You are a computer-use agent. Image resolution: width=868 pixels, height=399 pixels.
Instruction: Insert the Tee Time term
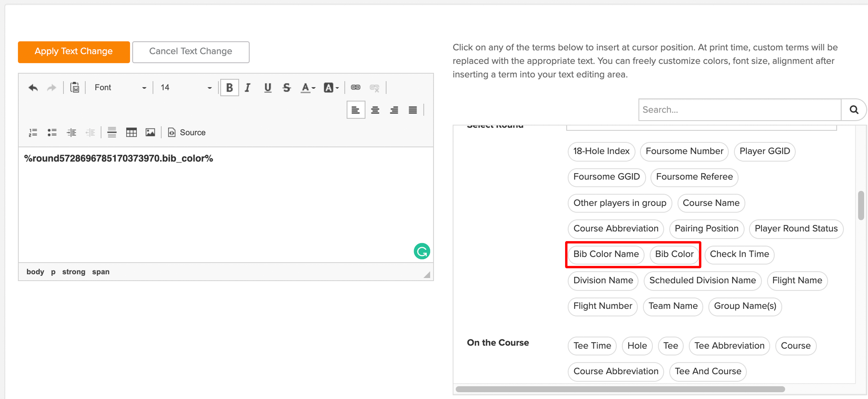tap(592, 346)
